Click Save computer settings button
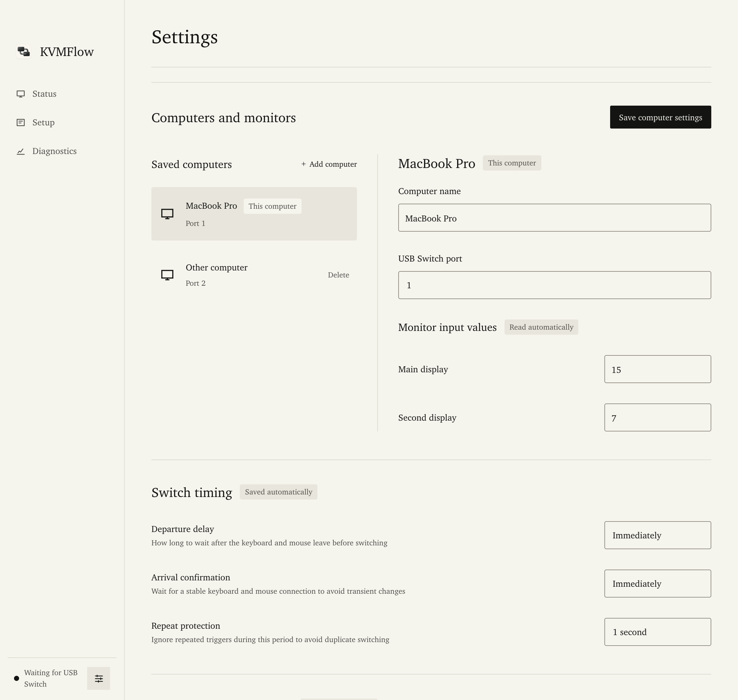 (x=660, y=117)
